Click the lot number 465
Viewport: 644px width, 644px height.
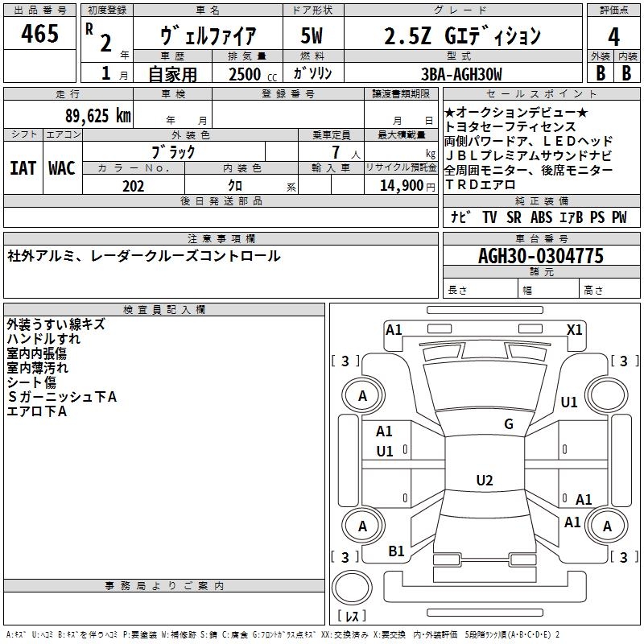click(x=39, y=33)
